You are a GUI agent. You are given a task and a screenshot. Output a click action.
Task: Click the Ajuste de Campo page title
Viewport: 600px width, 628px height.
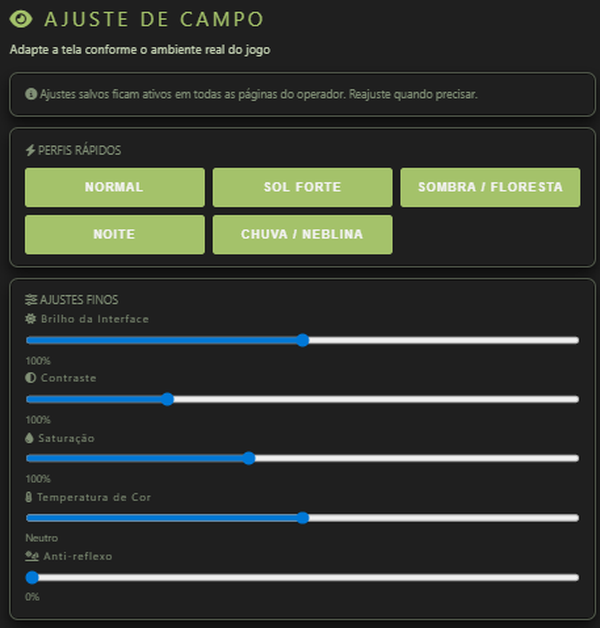(154, 19)
